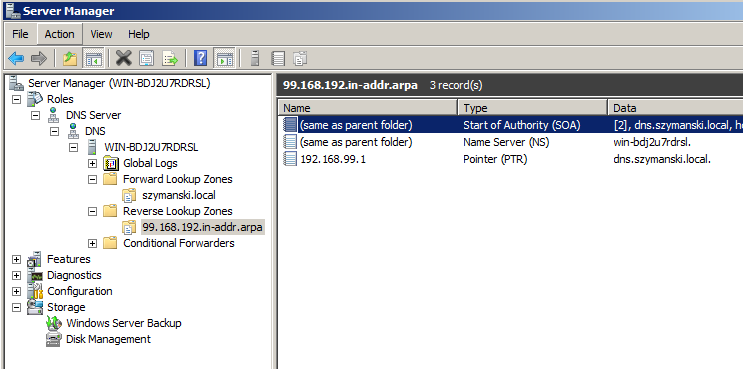Click the Disk Management icon
This screenshot has width=743, height=369.
click(x=54, y=340)
